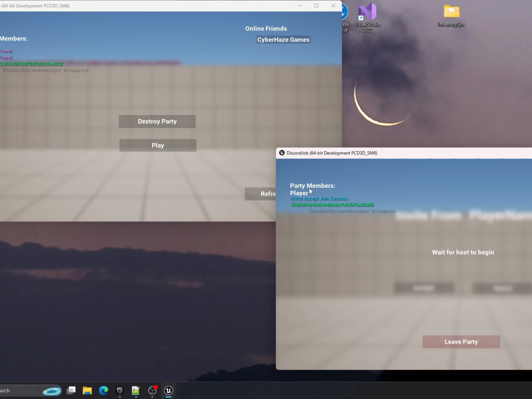This screenshot has height=399, width=532.
Task: Click green ID string in host window
Action: 31,64
